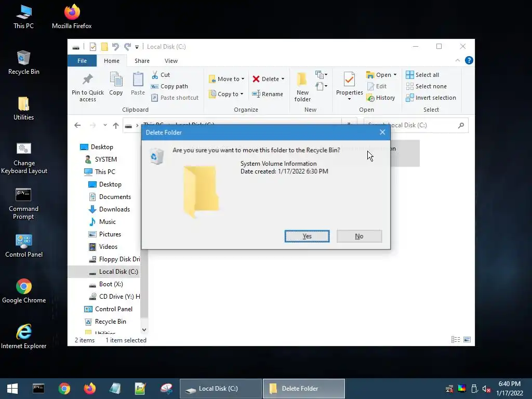Confirm deletion with the Yes button
The width and height of the screenshot is (532, 399).
click(307, 236)
